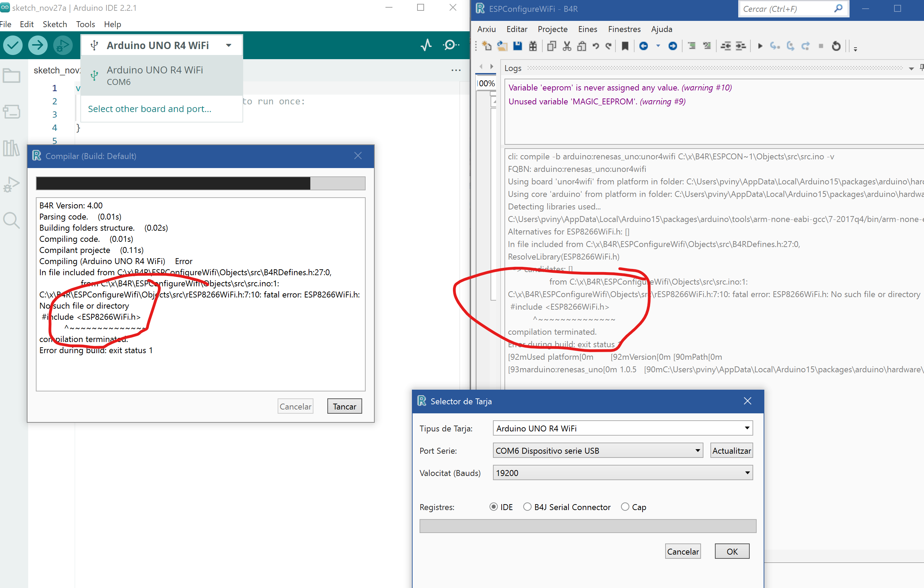Click the Actualitzar button

point(731,450)
